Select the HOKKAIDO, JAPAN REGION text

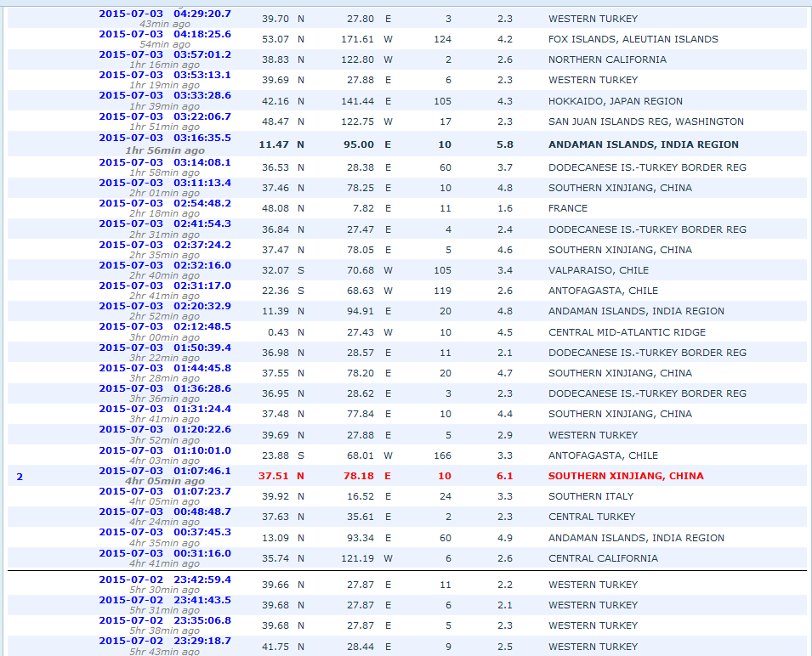tap(616, 101)
